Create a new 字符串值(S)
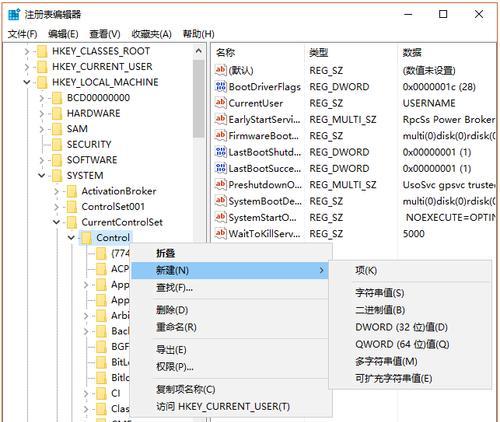The height and width of the screenshot is (422, 500). coord(410,293)
